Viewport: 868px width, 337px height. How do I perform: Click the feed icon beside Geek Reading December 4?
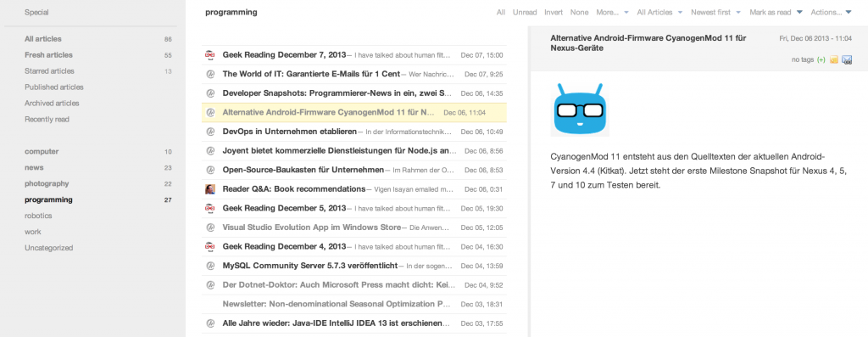210,246
